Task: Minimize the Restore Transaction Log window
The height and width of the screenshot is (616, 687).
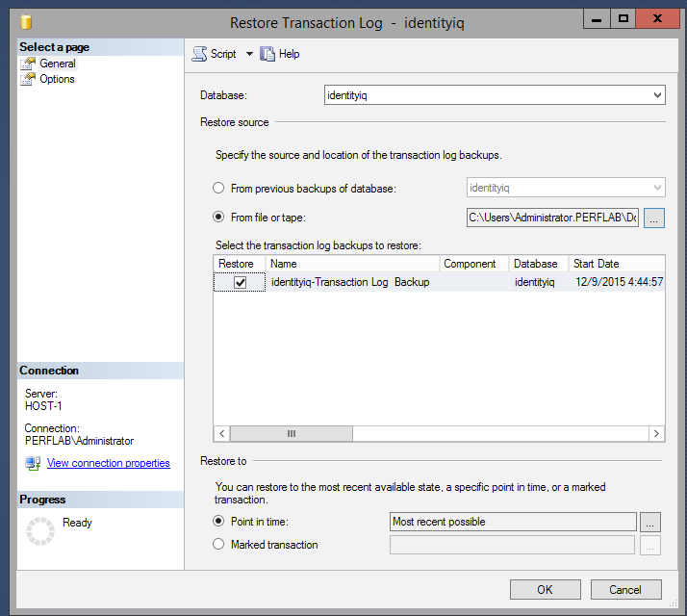Action: pos(597,19)
